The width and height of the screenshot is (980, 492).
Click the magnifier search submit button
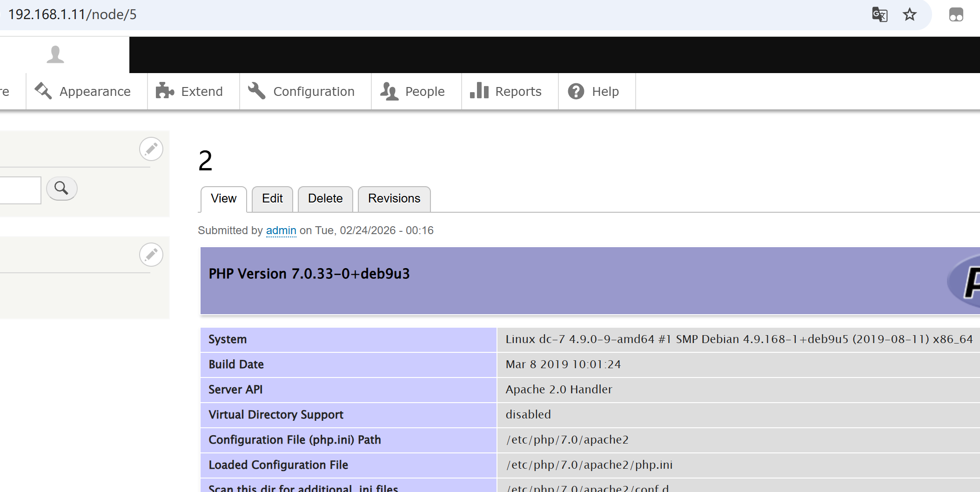pyautogui.click(x=61, y=189)
